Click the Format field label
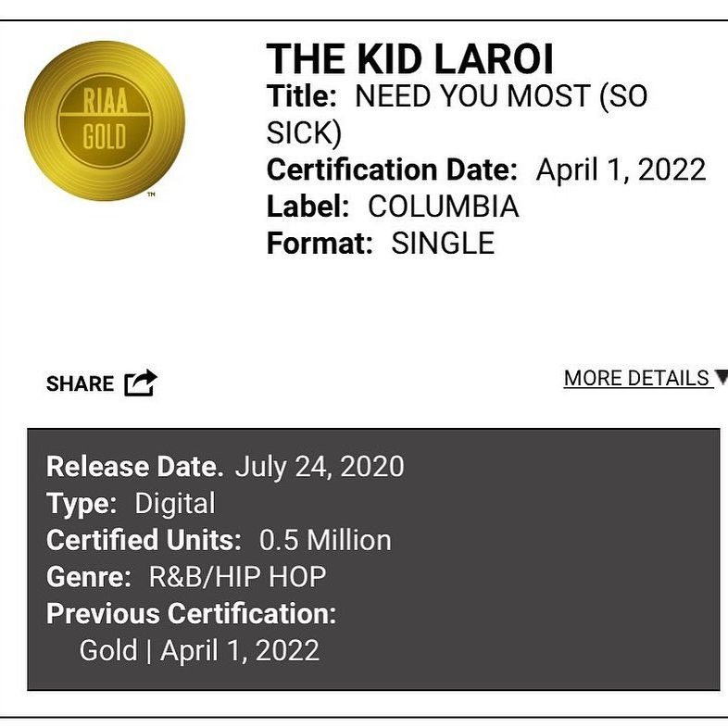Screen dimensions: 728x728 click(320, 244)
